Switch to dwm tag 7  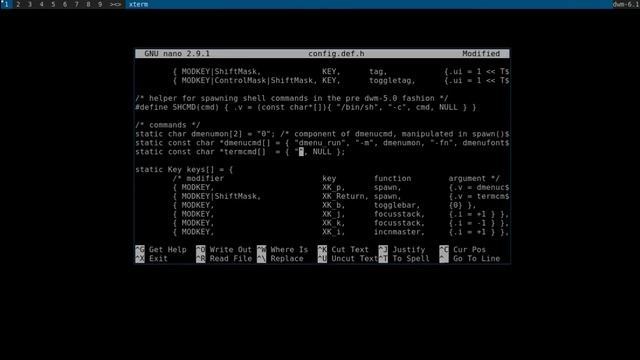(x=76, y=4)
